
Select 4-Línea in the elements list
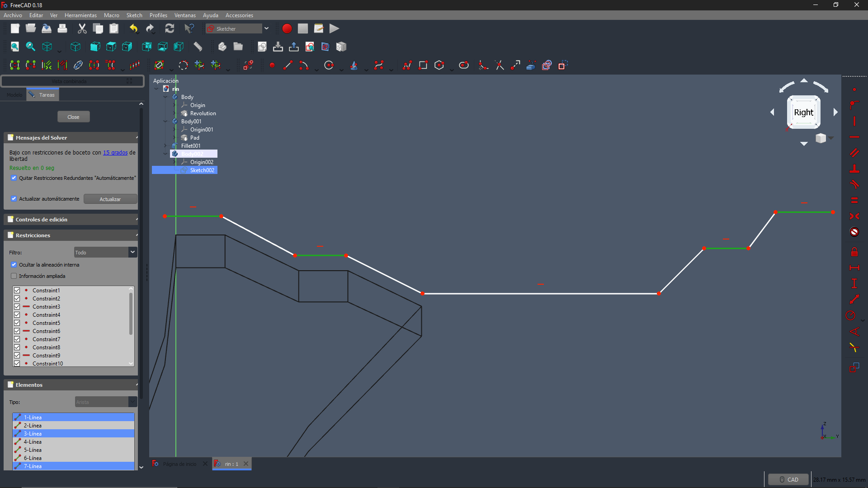pos(33,442)
